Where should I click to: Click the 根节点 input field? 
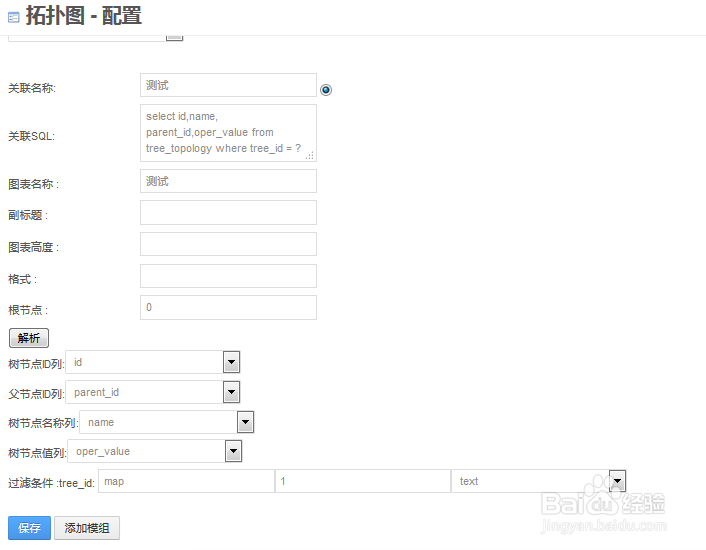(x=228, y=307)
